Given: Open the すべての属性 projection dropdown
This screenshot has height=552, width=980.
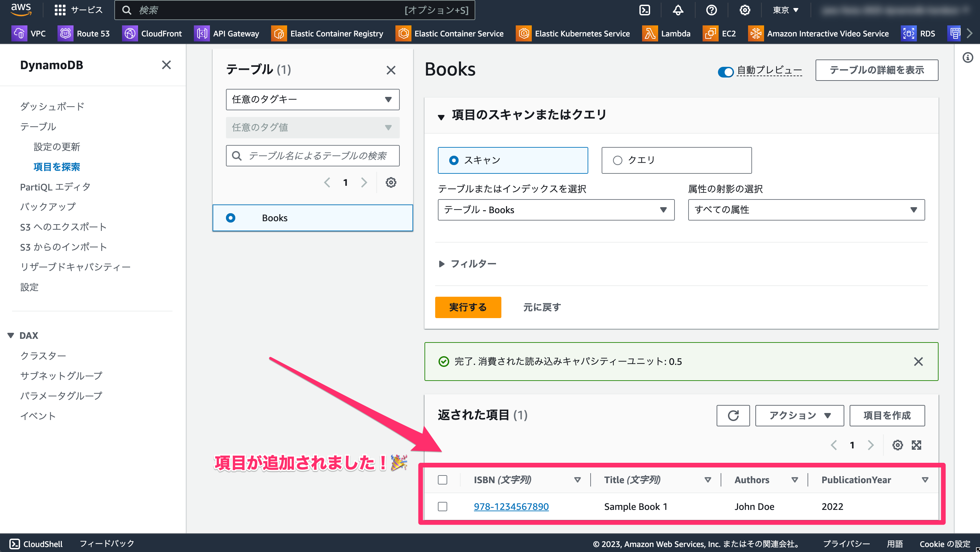Looking at the screenshot, I should [807, 210].
